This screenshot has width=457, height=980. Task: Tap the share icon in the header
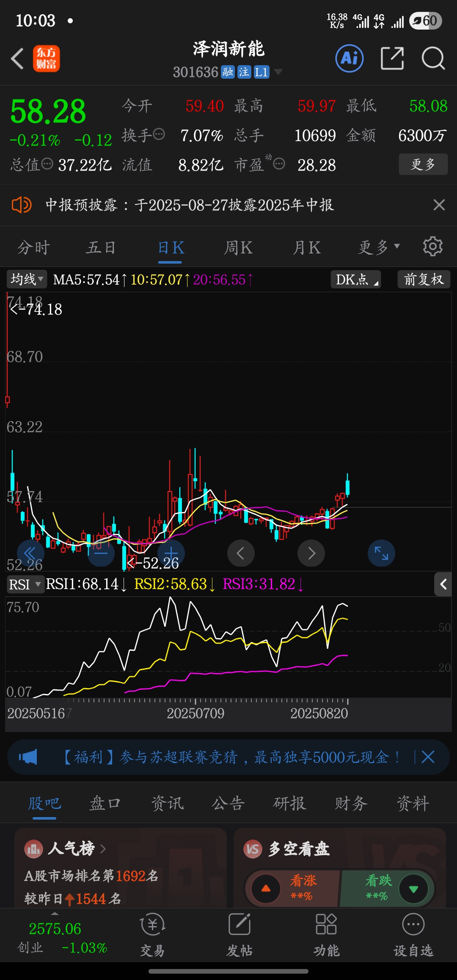pos(392,58)
